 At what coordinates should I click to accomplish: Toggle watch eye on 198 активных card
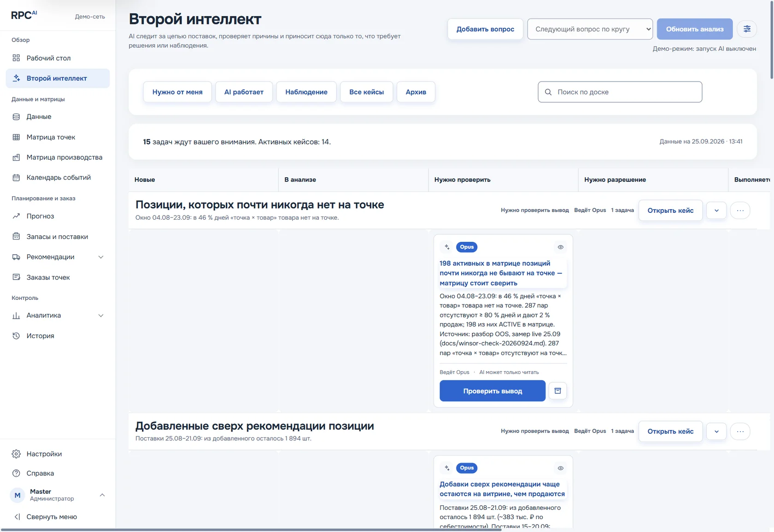561,247
